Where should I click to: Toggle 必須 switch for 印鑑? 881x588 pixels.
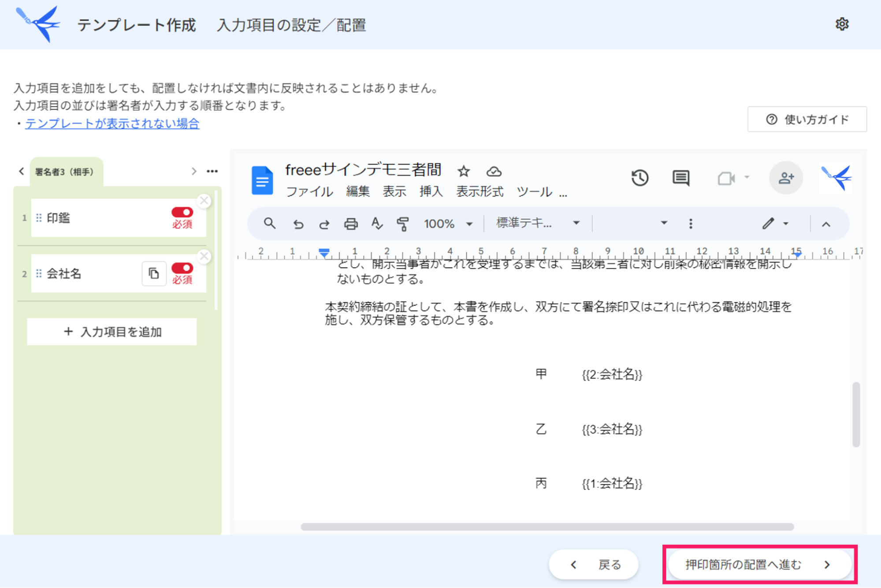click(x=182, y=212)
